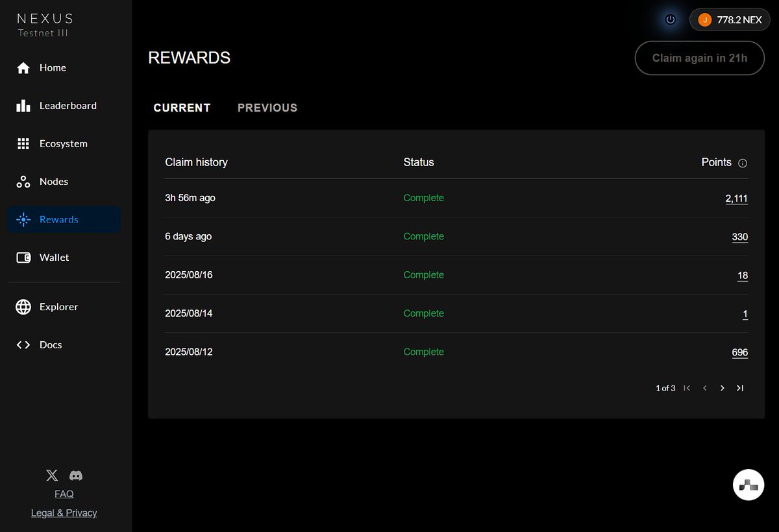Image resolution: width=779 pixels, height=532 pixels.
Task: Click the Rewards sparkle icon
Action: [23, 220]
